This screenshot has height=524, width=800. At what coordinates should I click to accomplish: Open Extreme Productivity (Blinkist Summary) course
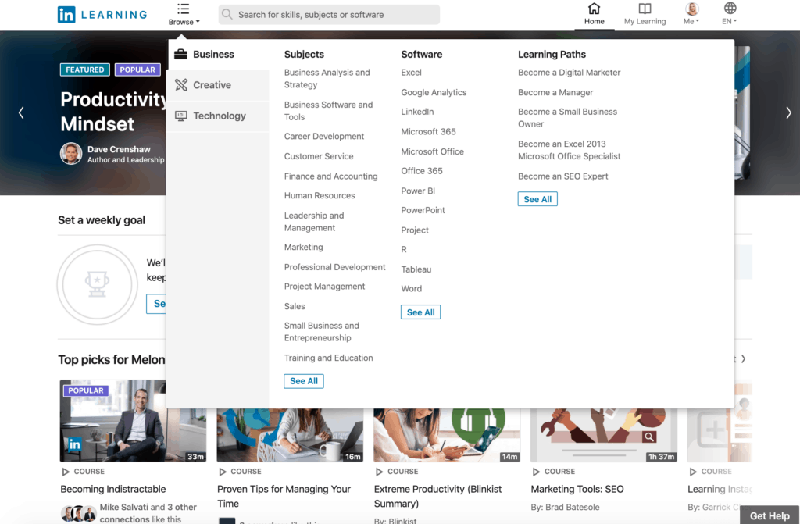[x=438, y=496]
